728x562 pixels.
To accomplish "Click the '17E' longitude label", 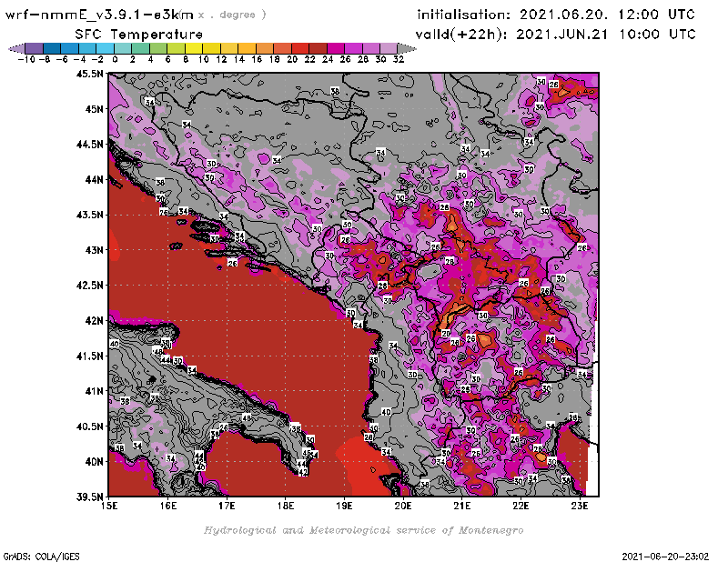I will pyautogui.click(x=227, y=506).
